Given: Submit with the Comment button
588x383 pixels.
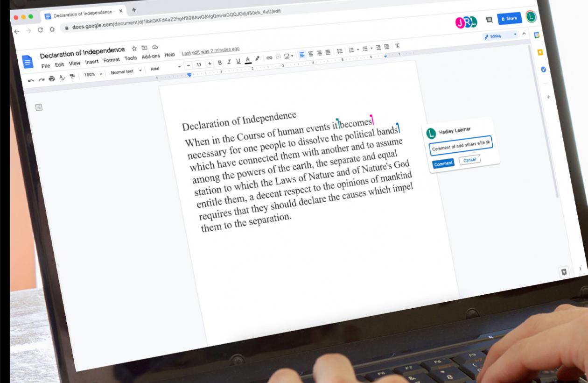Looking at the screenshot, I should [x=443, y=163].
